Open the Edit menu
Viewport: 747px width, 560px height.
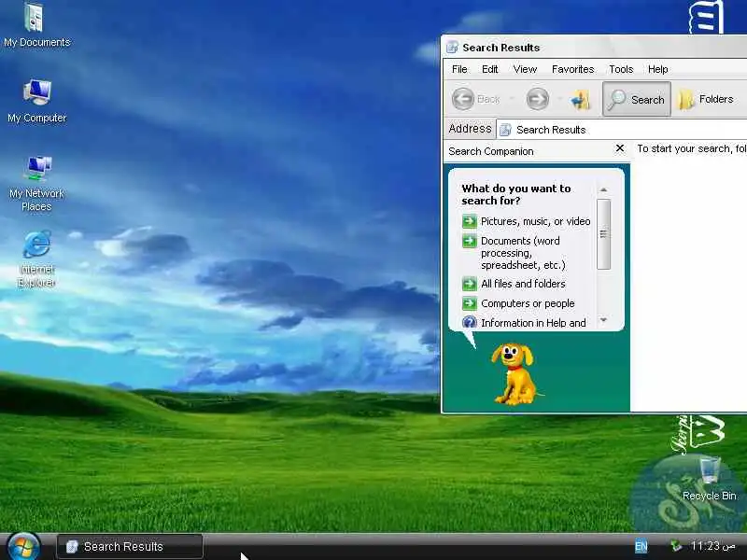(x=489, y=69)
